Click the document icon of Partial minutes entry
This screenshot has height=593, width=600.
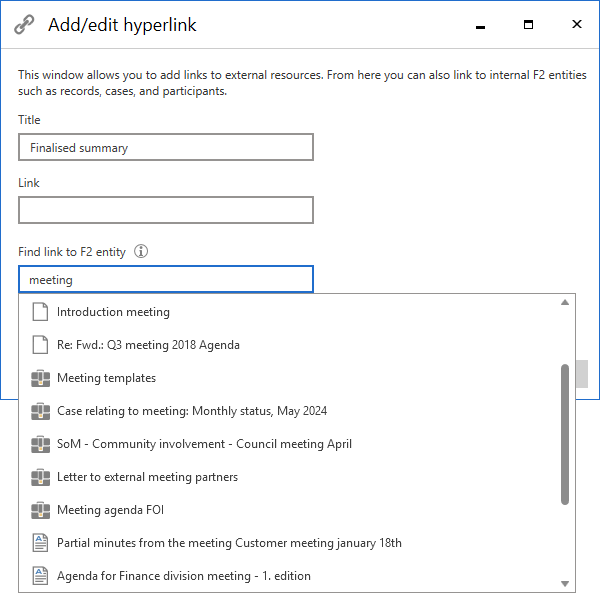40,543
